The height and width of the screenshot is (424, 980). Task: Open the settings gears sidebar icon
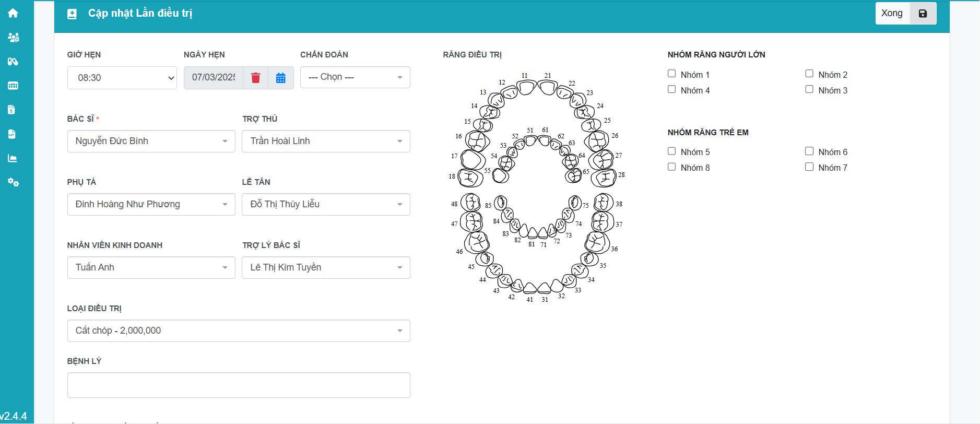(x=13, y=182)
